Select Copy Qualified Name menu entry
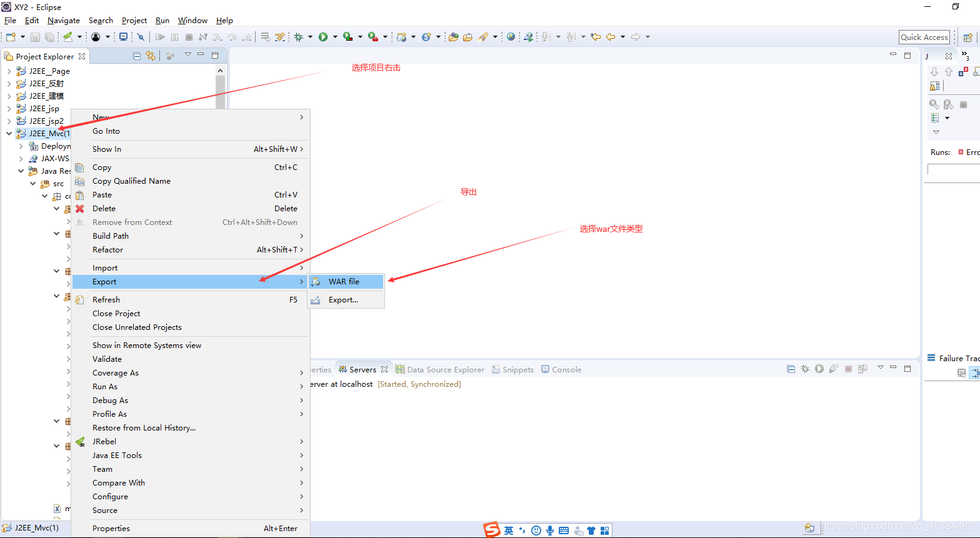The width and height of the screenshot is (980, 538). coord(191,181)
